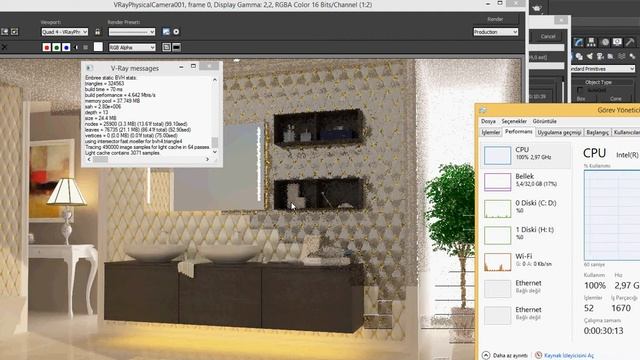Click the 'Light cache contains 3071 samples' line
Screen dimensions: 640x360
click(x=122, y=153)
